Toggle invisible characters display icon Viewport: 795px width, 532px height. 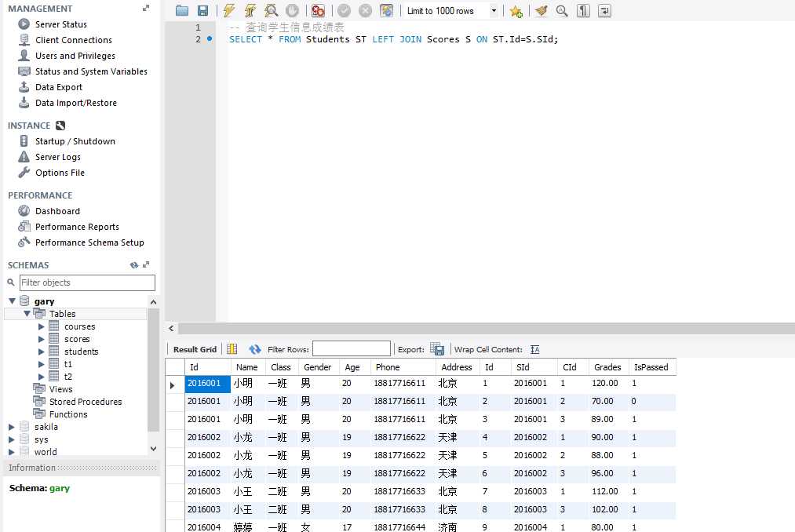point(583,11)
